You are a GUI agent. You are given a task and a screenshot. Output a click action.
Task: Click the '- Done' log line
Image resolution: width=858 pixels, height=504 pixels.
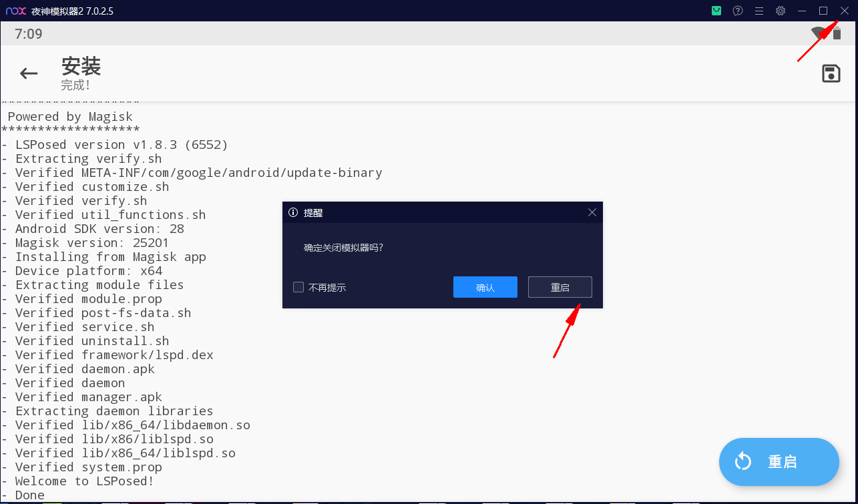pyautogui.click(x=23, y=495)
